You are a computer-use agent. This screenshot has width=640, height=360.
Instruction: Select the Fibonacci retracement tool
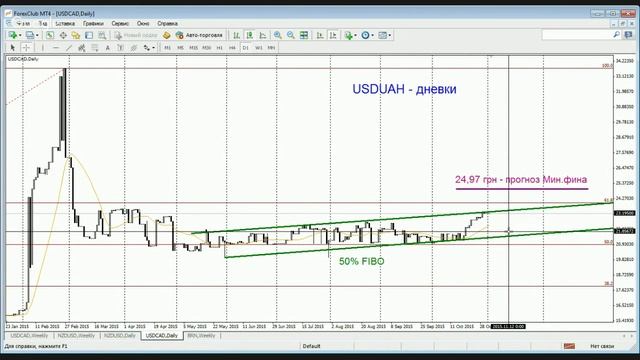click(x=95, y=48)
